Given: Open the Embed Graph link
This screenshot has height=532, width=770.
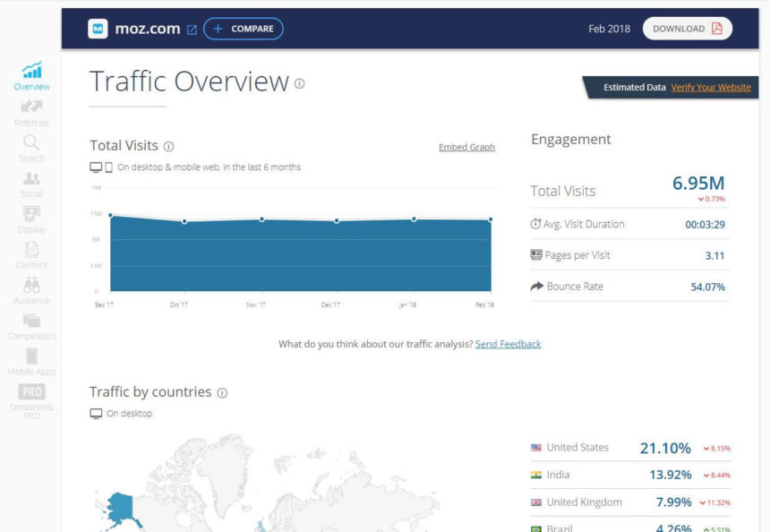Looking at the screenshot, I should 466,146.
